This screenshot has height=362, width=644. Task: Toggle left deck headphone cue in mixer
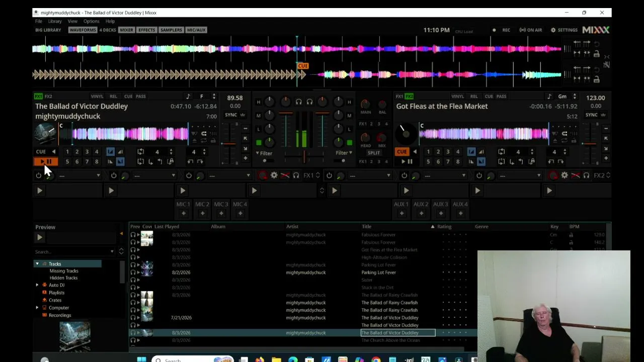pyautogui.click(x=298, y=102)
